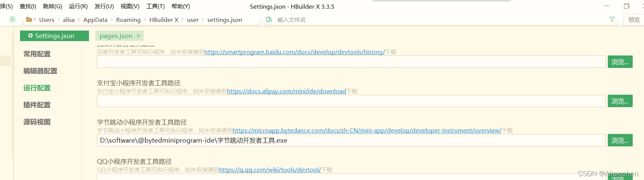Select 编辑器配置 in settings sidebar

(40, 71)
